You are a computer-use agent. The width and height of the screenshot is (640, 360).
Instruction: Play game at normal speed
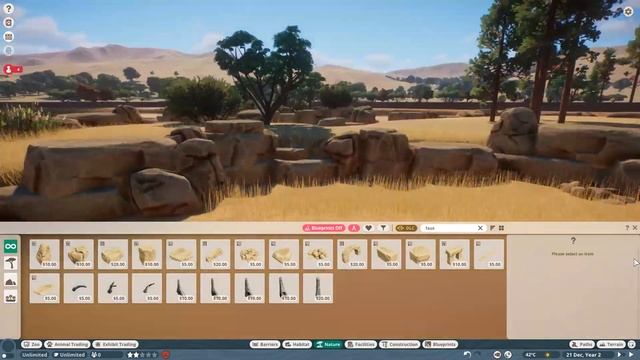[x=620, y=355]
